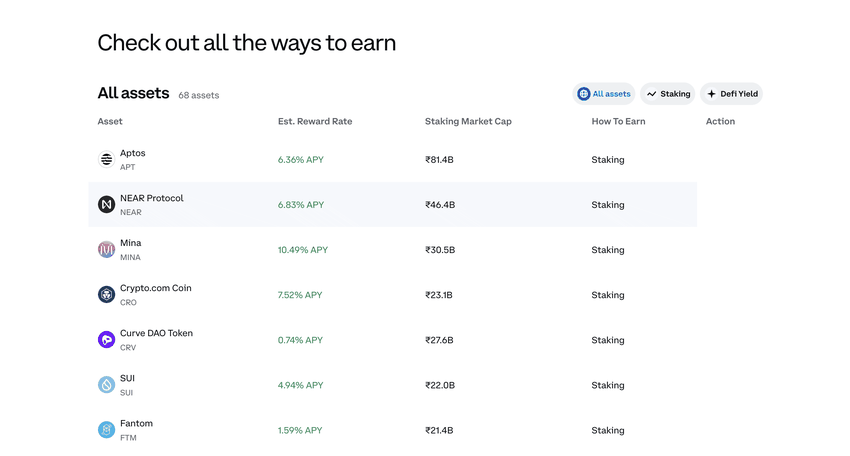The width and height of the screenshot is (850, 456).
Task: Click the Mina coin icon
Action: [x=106, y=250]
